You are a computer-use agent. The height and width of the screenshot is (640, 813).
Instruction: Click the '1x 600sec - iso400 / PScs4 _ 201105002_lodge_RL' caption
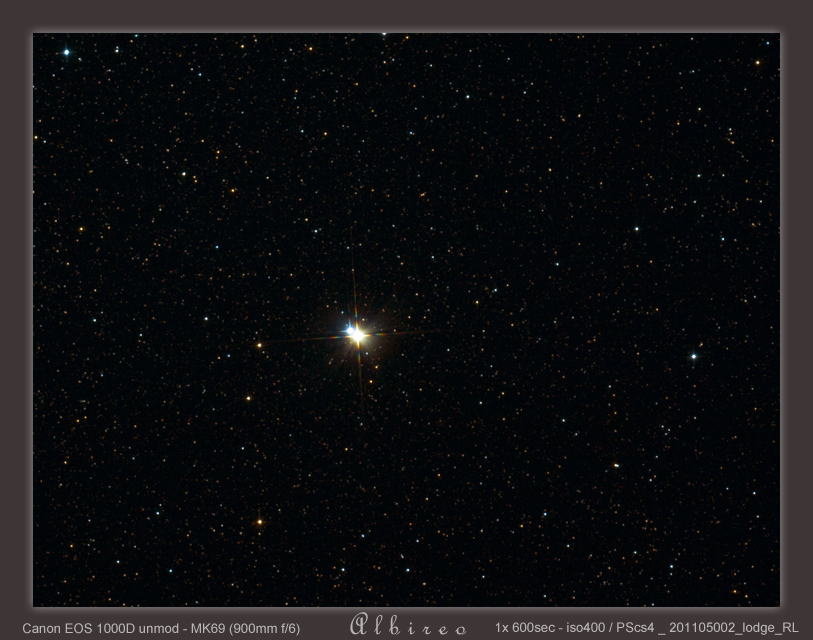tap(647, 628)
